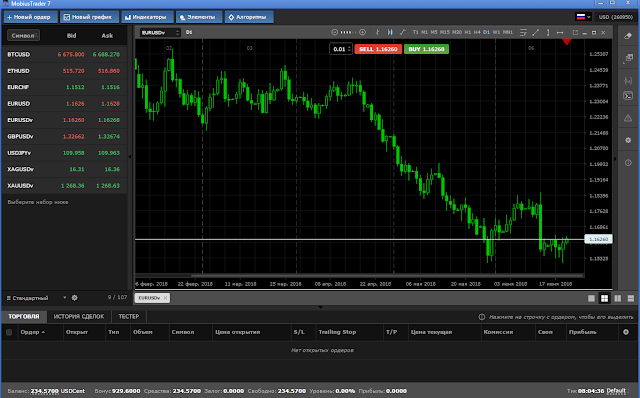
Task: Click the copy windows icon in sidebar
Action: [x=628, y=58]
